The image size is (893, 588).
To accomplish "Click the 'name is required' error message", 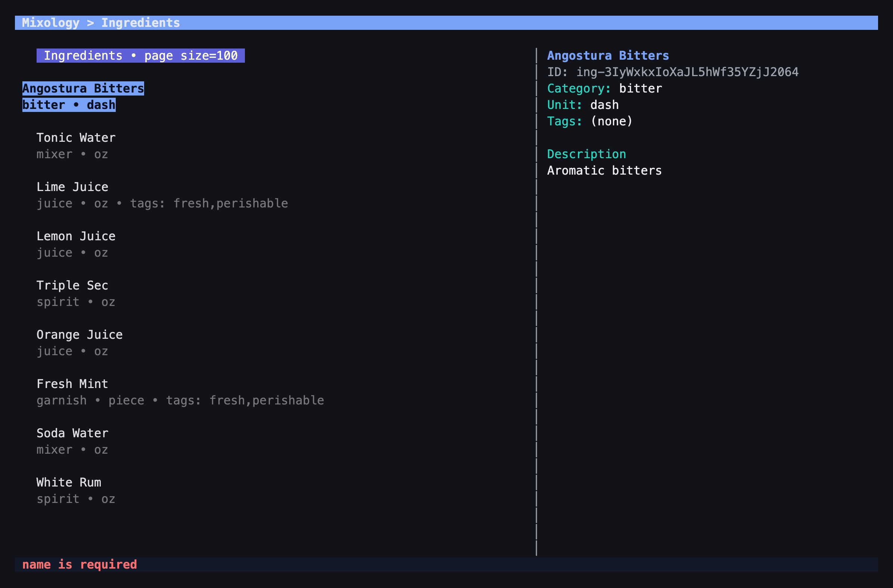I will click(80, 564).
